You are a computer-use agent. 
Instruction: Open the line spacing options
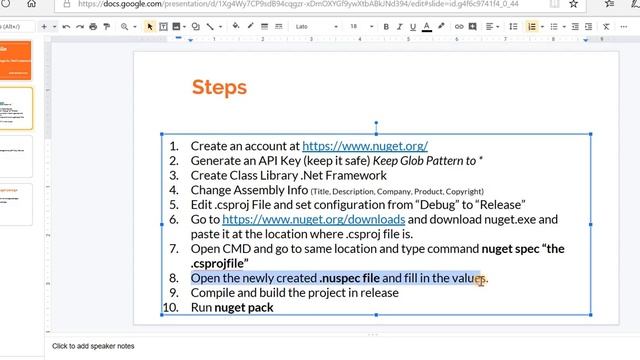(513, 27)
